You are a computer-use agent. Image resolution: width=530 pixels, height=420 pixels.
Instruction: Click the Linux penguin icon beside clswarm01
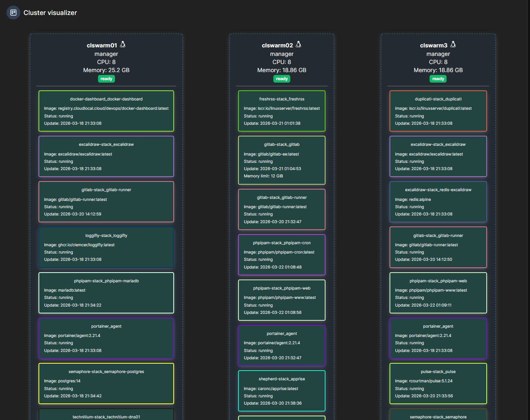(123, 45)
